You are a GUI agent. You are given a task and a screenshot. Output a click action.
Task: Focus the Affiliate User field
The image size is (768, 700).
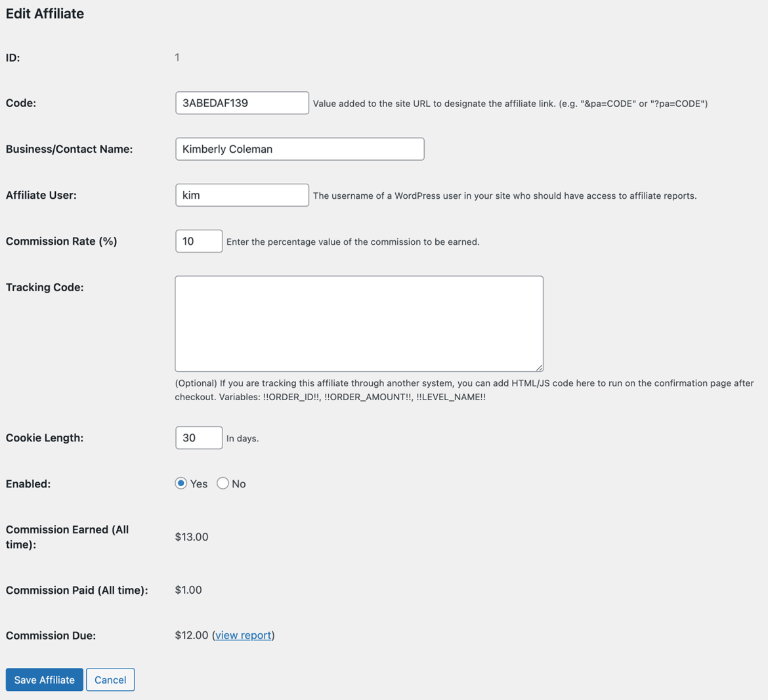pyautogui.click(x=242, y=195)
